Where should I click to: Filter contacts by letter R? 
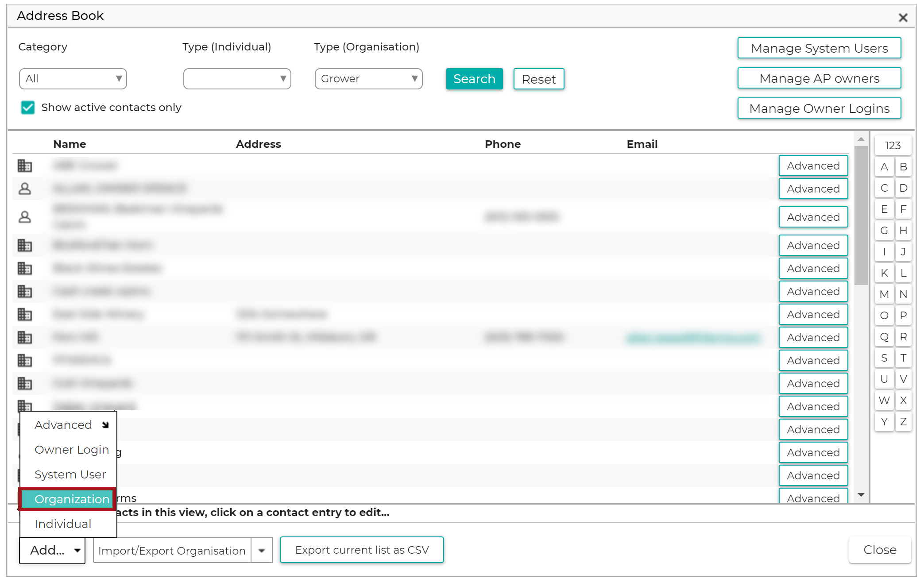[903, 337]
